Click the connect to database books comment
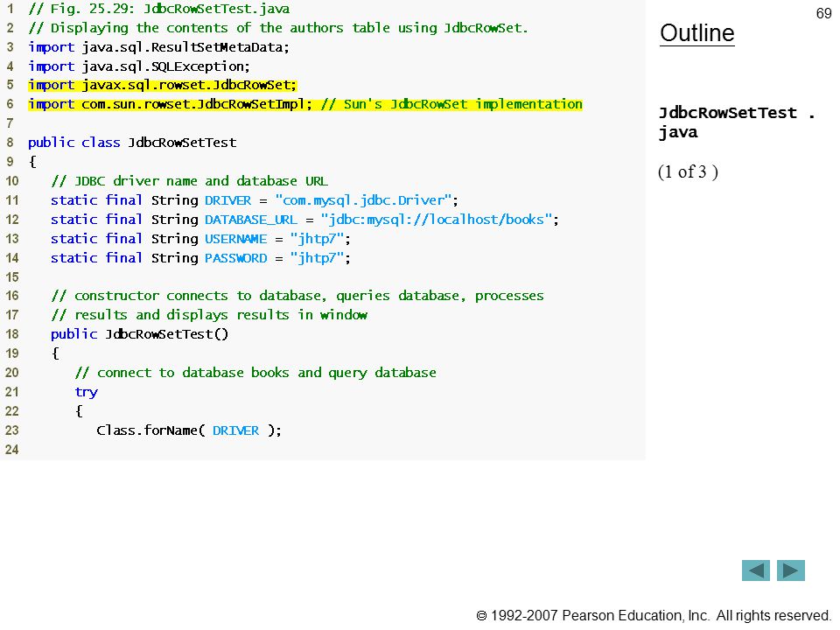The image size is (840, 630). coord(255,373)
